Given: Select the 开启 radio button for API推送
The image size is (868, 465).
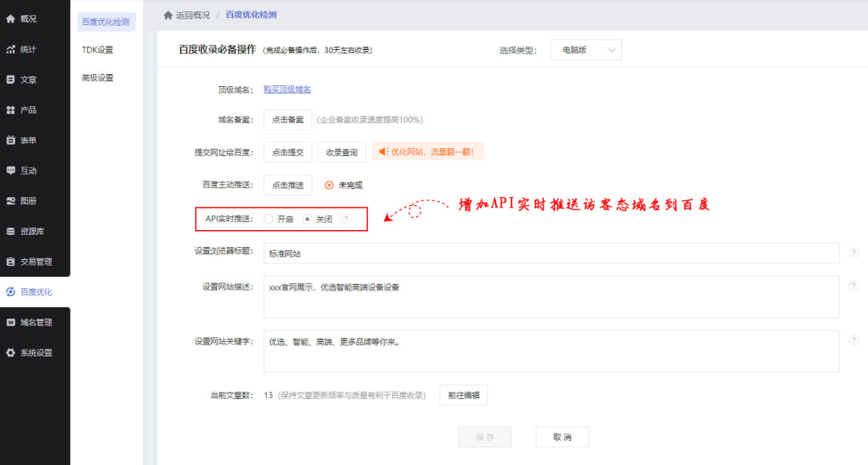Looking at the screenshot, I should (268, 219).
